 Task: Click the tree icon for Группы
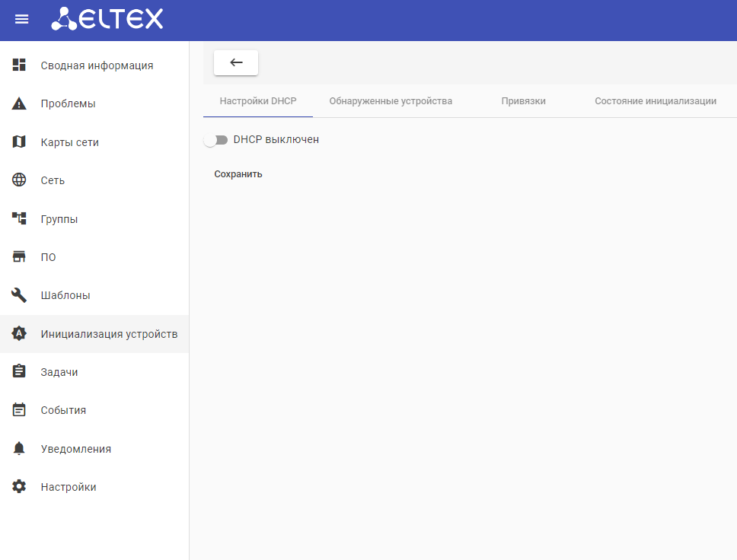tap(19, 219)
